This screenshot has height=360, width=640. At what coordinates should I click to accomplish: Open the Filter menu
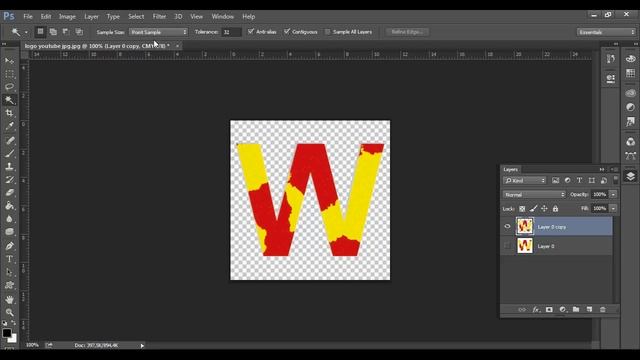coord(159,17)
